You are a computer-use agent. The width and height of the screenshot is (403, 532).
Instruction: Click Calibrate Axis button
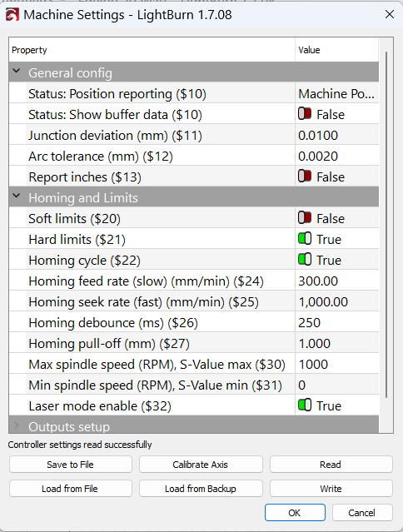pos(201,465)
